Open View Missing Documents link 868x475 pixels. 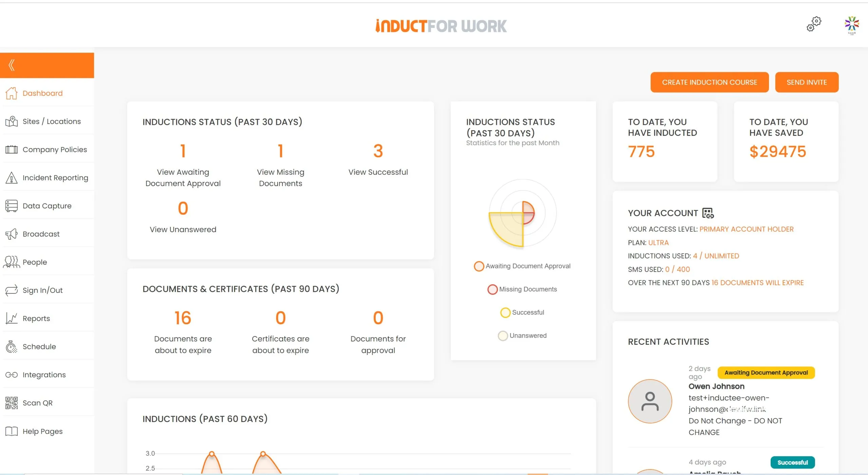click(x=280, y=177)
